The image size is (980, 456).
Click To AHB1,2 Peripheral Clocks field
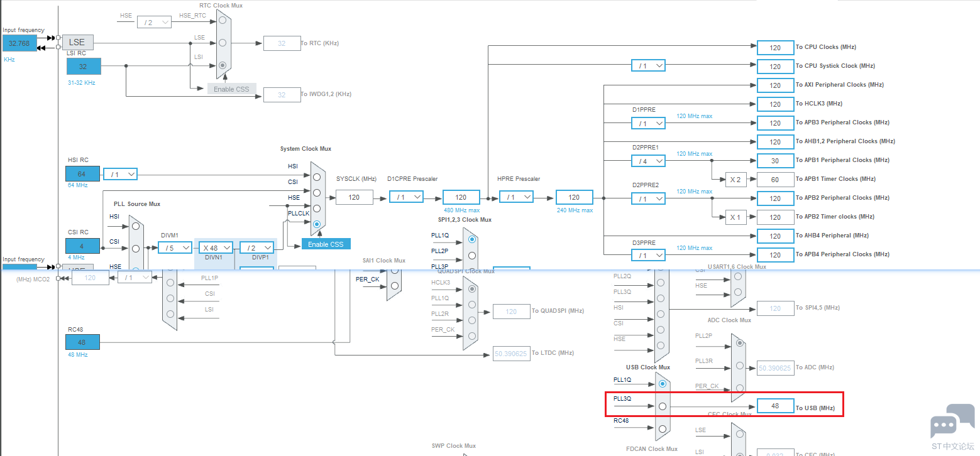click(775, 142)
